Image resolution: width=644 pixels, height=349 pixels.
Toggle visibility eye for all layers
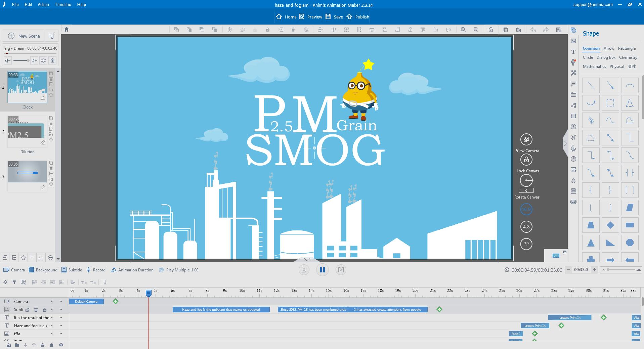pos(61,345)
